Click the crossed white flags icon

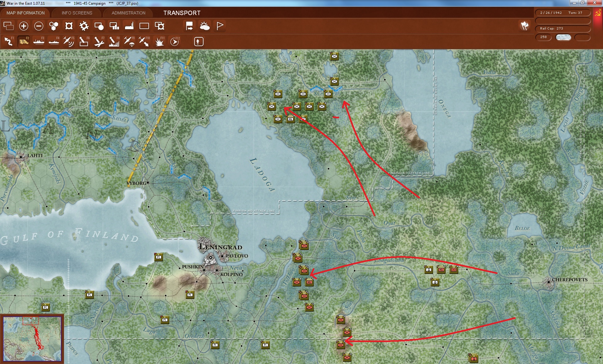[524, 26]
